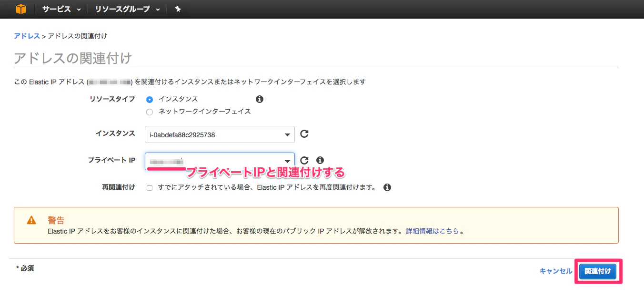Go to the アドレス breadcrumb link
Viewport: 644px width, 308px height.
point(27,36)
